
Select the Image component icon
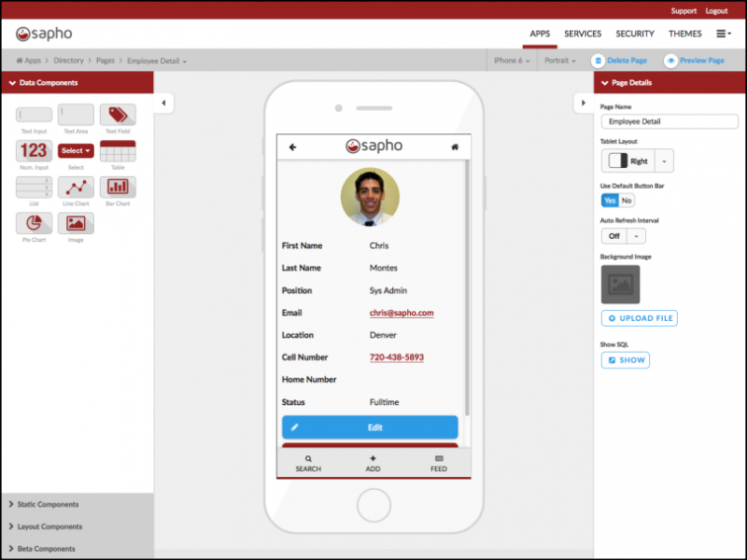pos(76,223)
